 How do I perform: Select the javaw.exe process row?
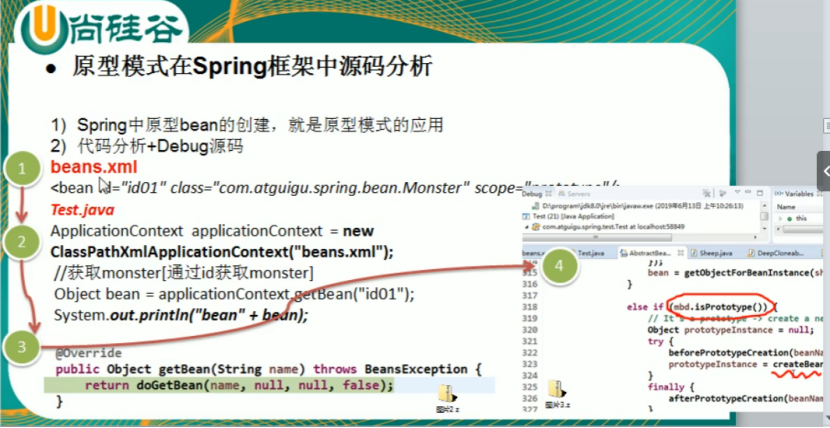(638, 206)
